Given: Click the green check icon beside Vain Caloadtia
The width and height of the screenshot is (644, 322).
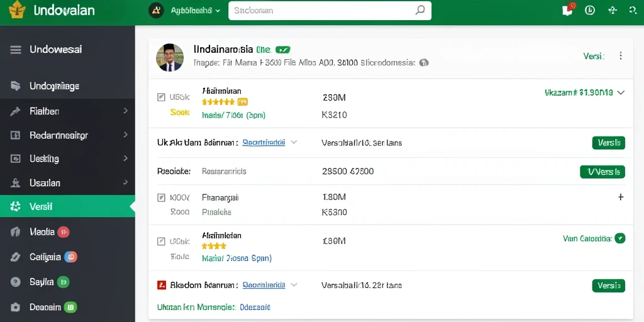Looking at the screenshot, I should [x=619, y=238].
